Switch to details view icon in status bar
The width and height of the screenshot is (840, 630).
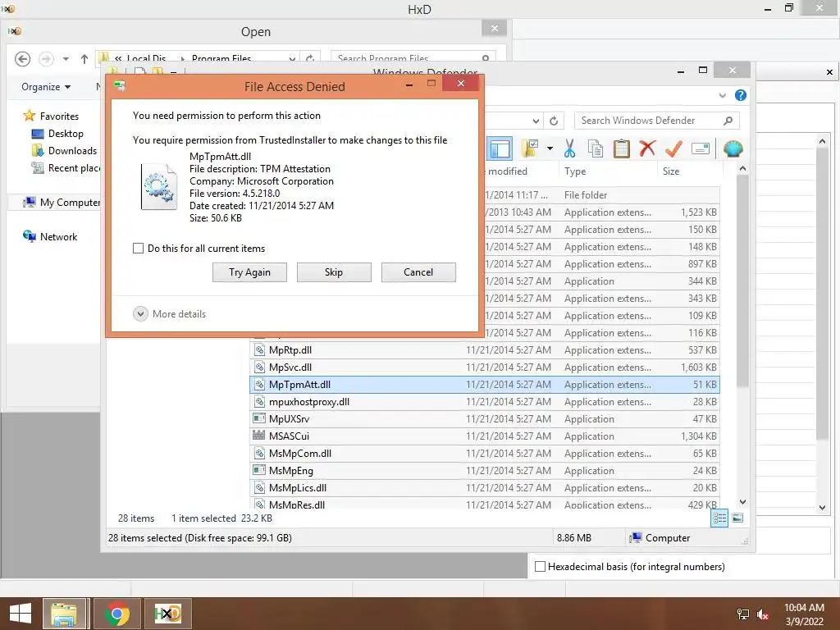click(x=719, y=518)
